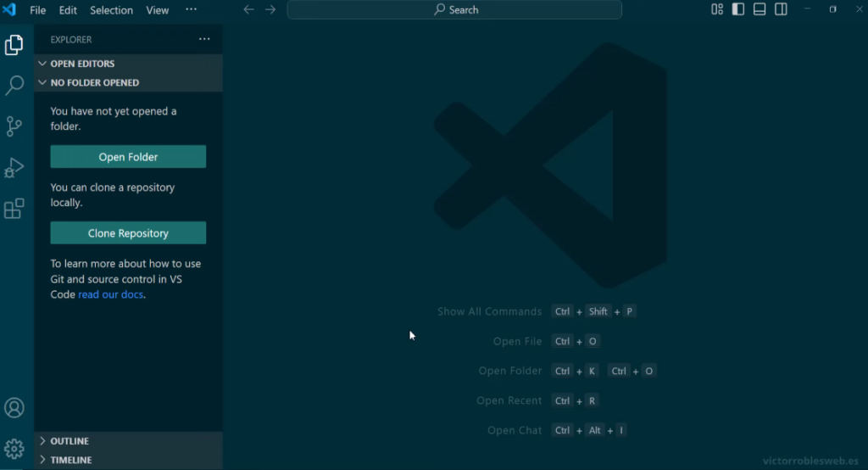Viewport: 868px width, 470px height.
Task: Follow the read our docs link
Action: pyautogui.click(x=111, y=294)
